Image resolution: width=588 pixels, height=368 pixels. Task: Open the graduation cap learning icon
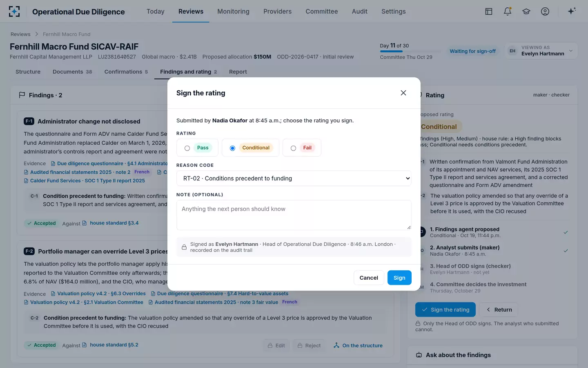pyautogui.click(x=526, y=11)
